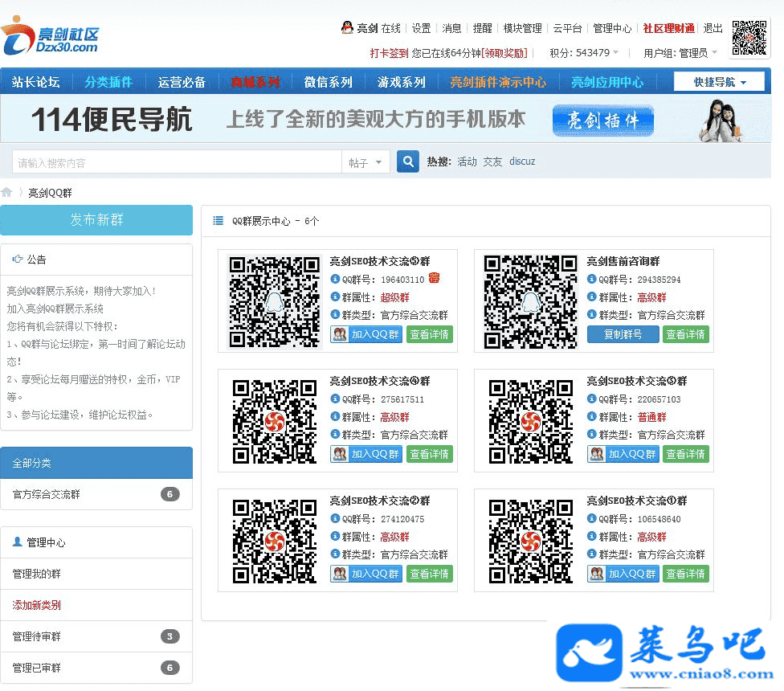Image resolution: width=784 pixels, height=691 pixels.
Task: Click the 管理中心 user icon
Action: click(x=18, y=542)
